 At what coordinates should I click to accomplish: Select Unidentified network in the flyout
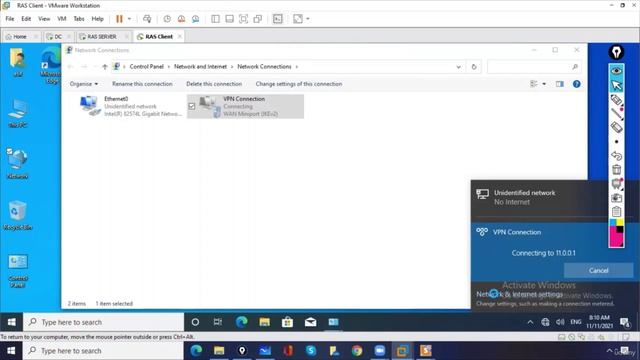click(539, 198)
